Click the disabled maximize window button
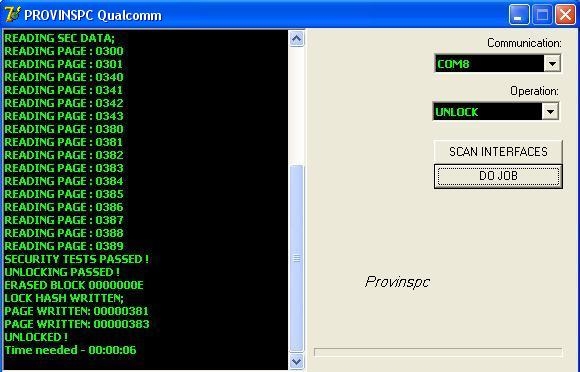Viewport: 580px width, 372px height. tap(542, 15)
